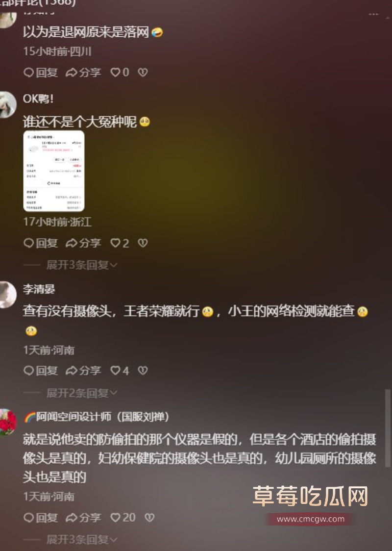Open the order screenshot thumbnail in OK鸭 comment
Screen dimensions: 392x551
(x=54, y=171)
